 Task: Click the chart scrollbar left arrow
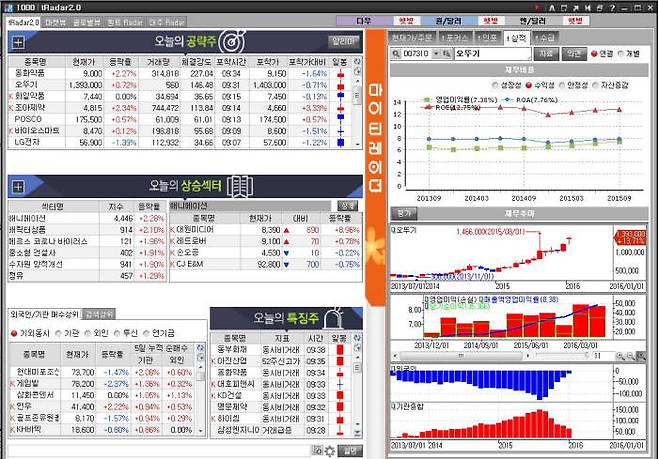point(395,356)
